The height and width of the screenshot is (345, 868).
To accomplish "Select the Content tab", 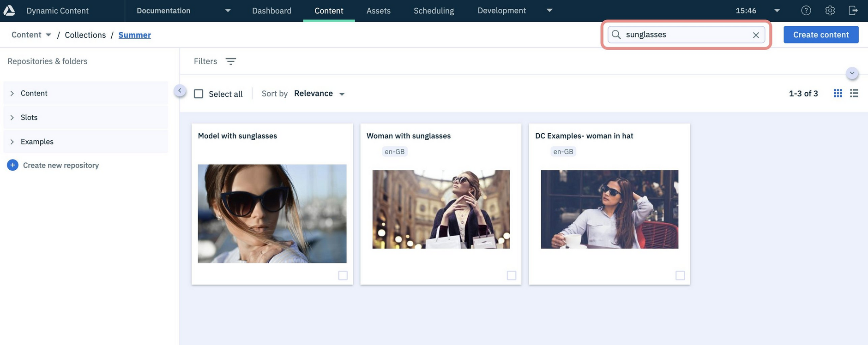I will click(x=329, y=11).
